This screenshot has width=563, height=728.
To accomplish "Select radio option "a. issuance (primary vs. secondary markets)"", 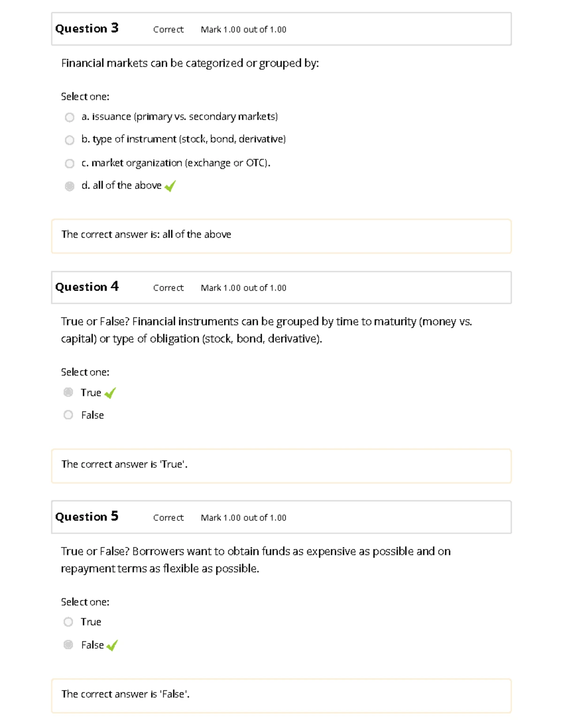I will pyautogui.click(x=69, y=116).
